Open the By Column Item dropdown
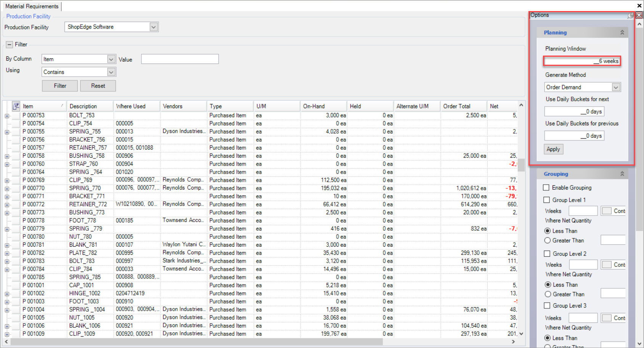Screen dimensions: 644x348 pos(111,59)
